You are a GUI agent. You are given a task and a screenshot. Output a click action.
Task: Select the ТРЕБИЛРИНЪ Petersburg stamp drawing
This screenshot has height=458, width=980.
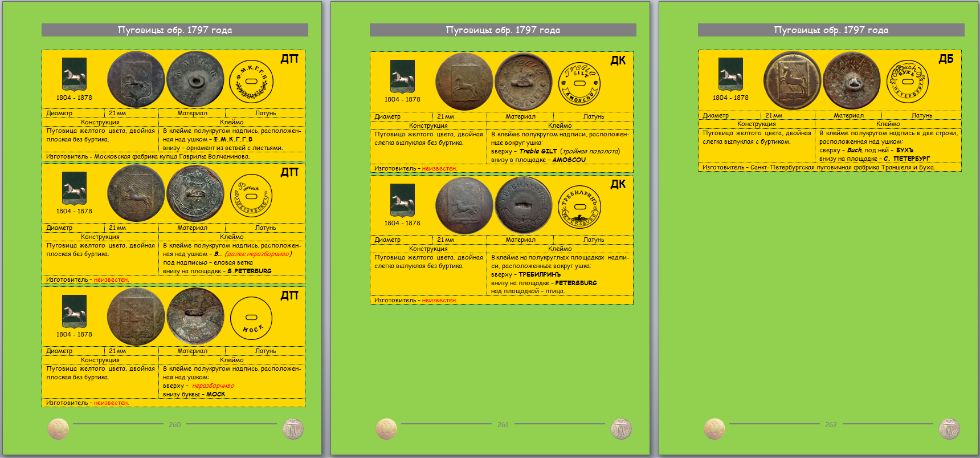pos(579,206)
